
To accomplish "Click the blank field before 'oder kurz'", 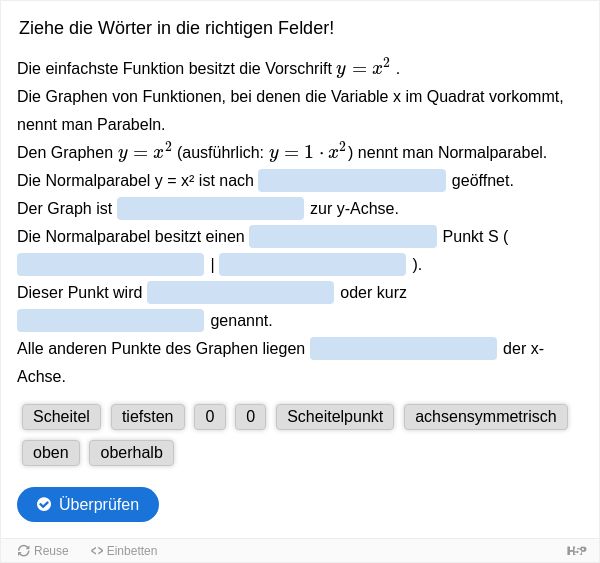I will coord(241,292).
